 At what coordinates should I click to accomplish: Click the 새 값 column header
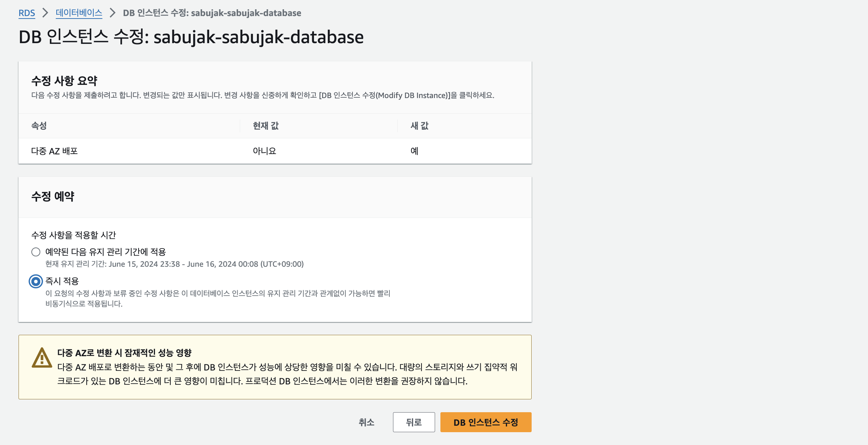[419, 126]
